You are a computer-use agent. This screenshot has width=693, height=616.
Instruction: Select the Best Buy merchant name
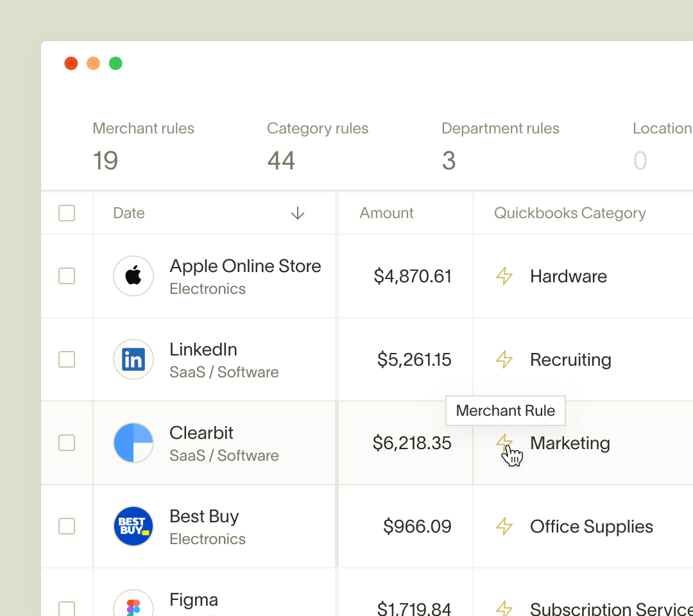coord(204,517)
